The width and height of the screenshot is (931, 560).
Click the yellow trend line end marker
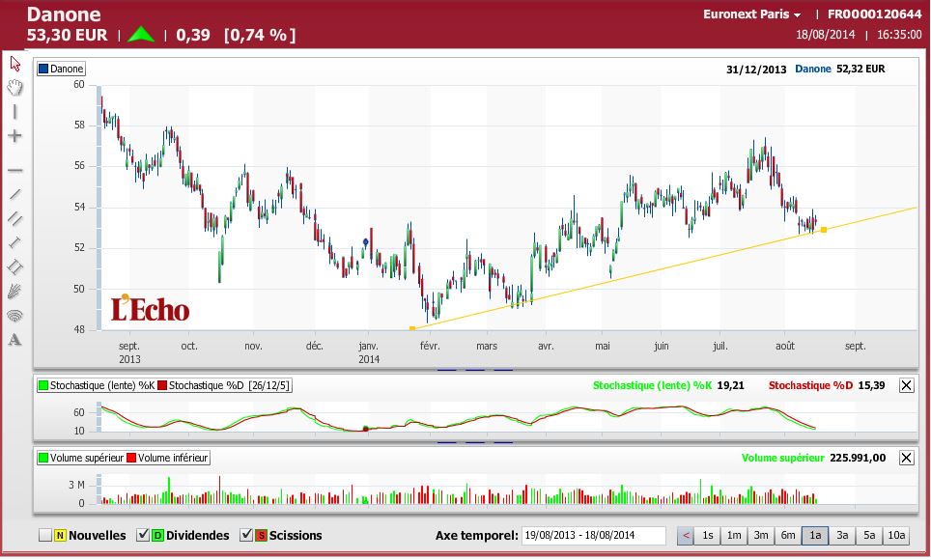824,230
